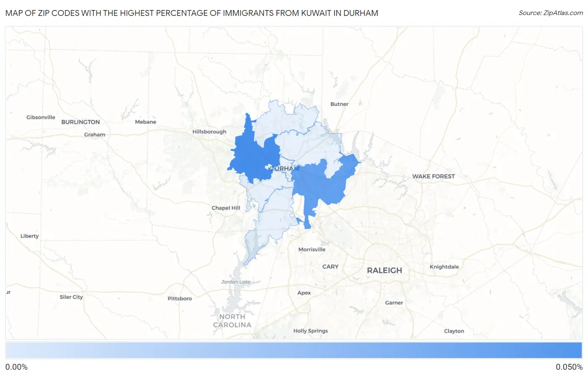Click the Pittsboro map label
The height and width of the screenshot is (376, 588).
tap(179, 298)
